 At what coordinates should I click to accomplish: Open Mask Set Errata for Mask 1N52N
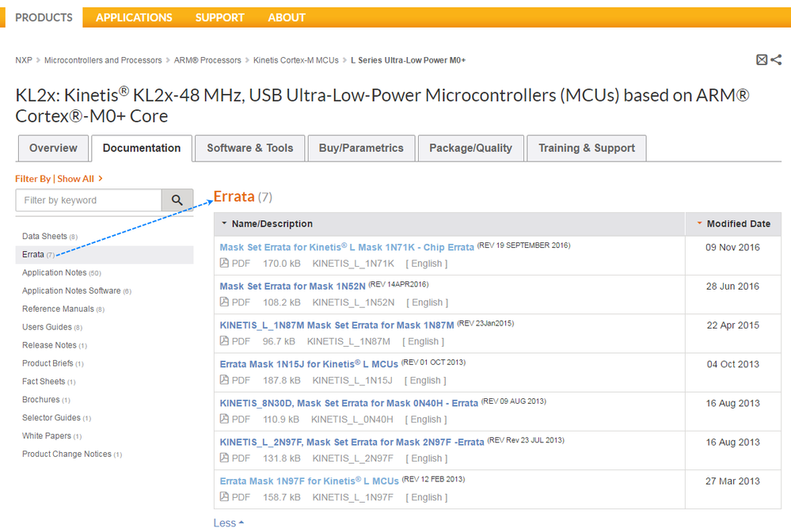[293, 286]
